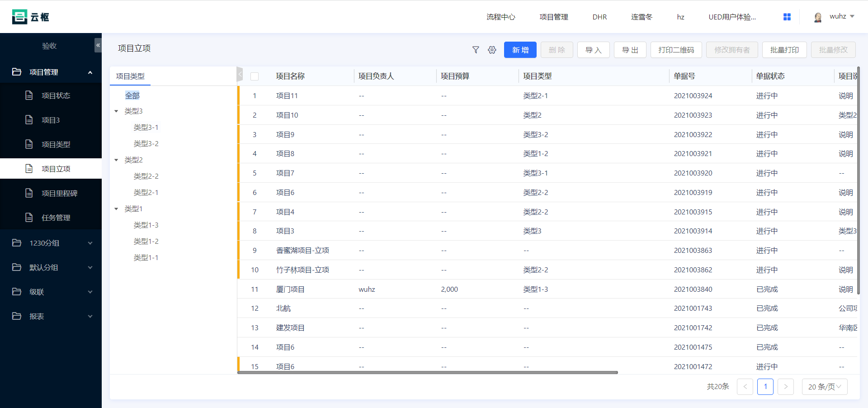Collapse the left sidebar with double-arrow icon
868x408 pixels.
point(98,45)
